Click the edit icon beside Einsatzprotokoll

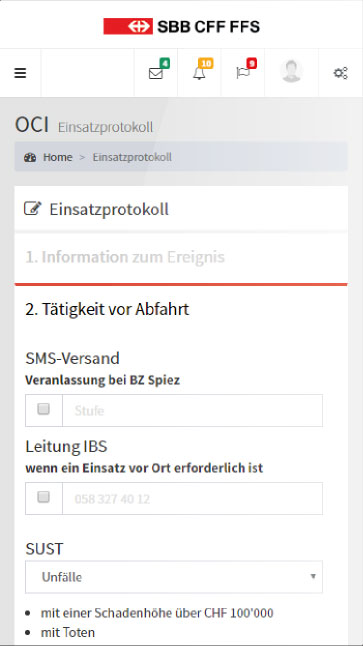point(33,208)
